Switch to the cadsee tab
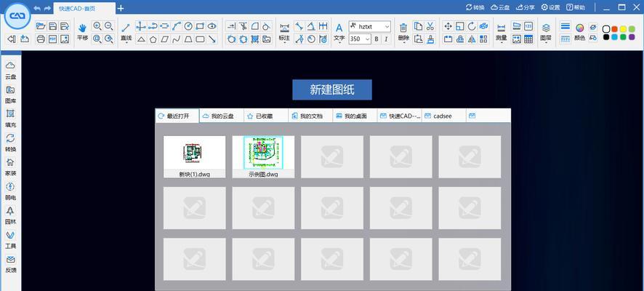The height and width of the screenshot is (291, 644). pos(443,116)
